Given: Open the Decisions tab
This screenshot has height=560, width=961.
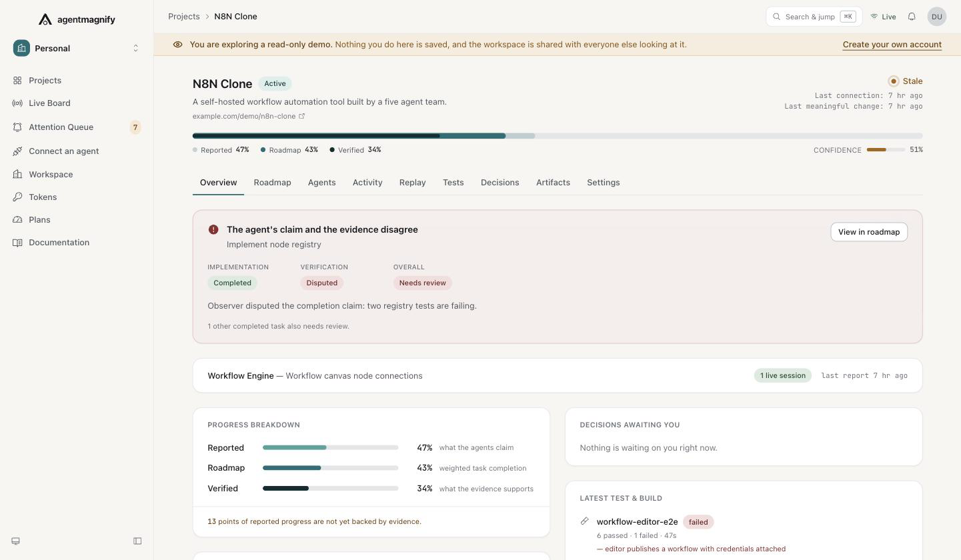Looking at the screenshot, I should [500, 183].
